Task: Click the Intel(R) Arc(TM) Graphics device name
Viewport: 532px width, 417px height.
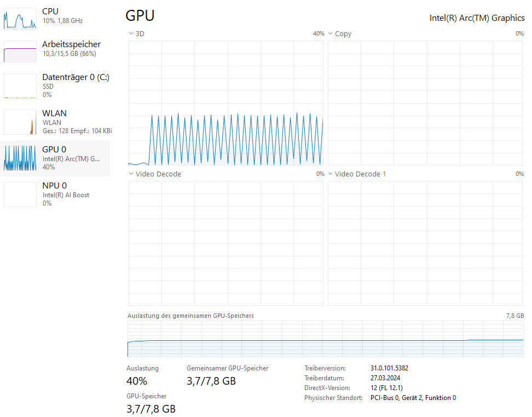Action: click(477, 18)
